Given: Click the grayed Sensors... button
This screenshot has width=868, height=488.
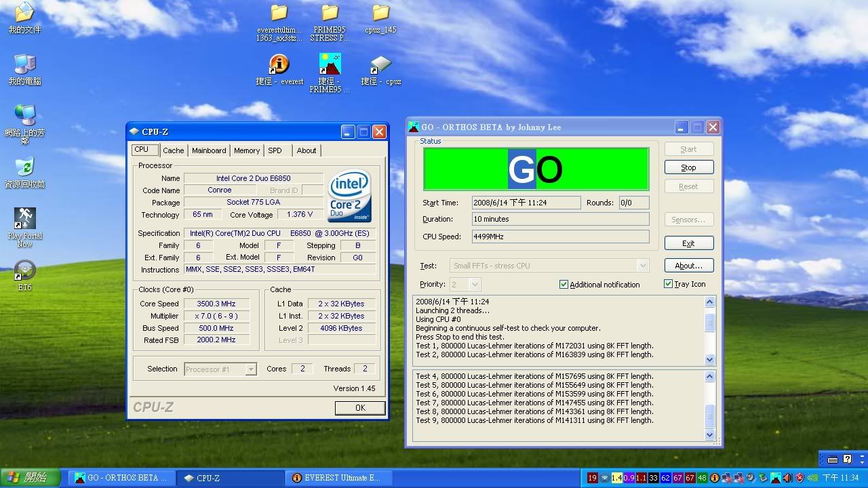Looking at the screenshot, I should [x=688, y=220].
